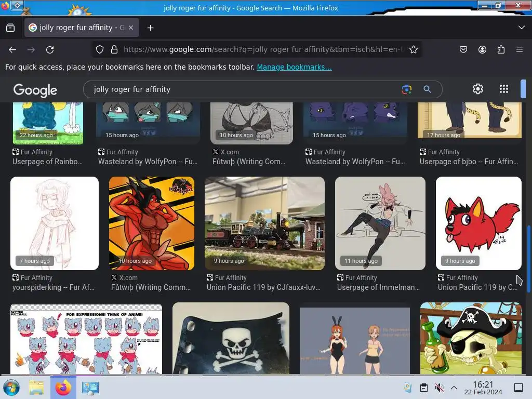The image size is (532, 399).
Task: Click the clipboard tray icon
Action: [424, 388]
